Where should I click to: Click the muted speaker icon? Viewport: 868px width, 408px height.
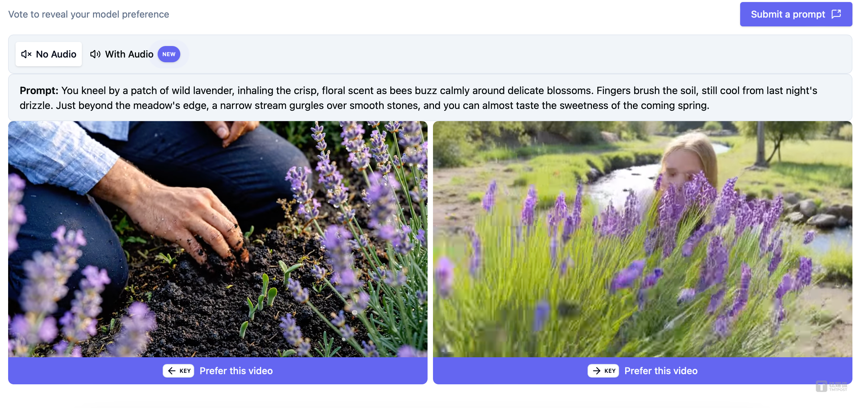(26, 54)
